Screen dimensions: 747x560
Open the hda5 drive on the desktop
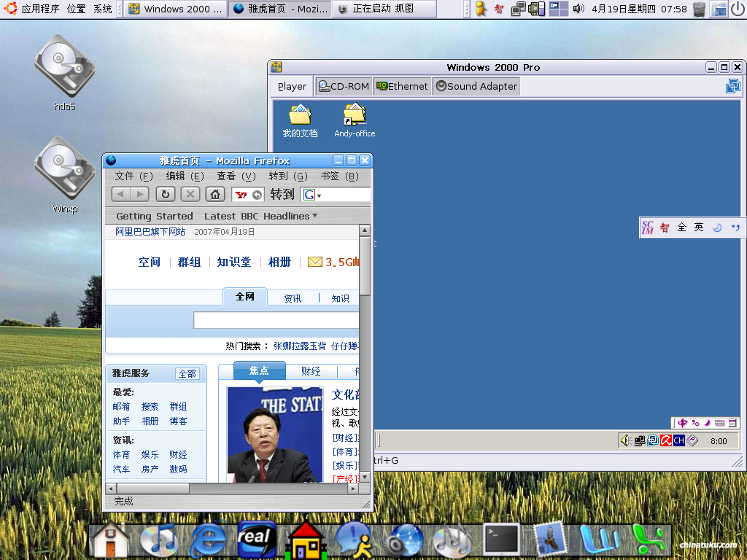coord(64,73)
